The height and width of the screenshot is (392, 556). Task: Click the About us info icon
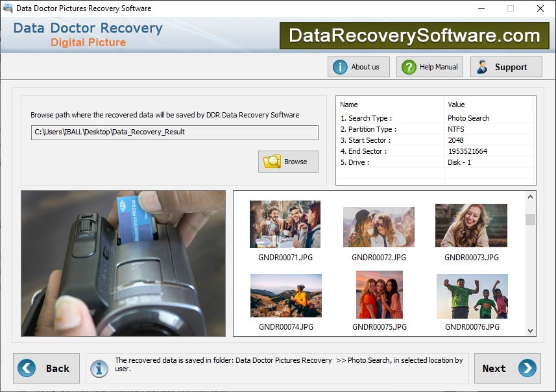(x=340, y=66)
